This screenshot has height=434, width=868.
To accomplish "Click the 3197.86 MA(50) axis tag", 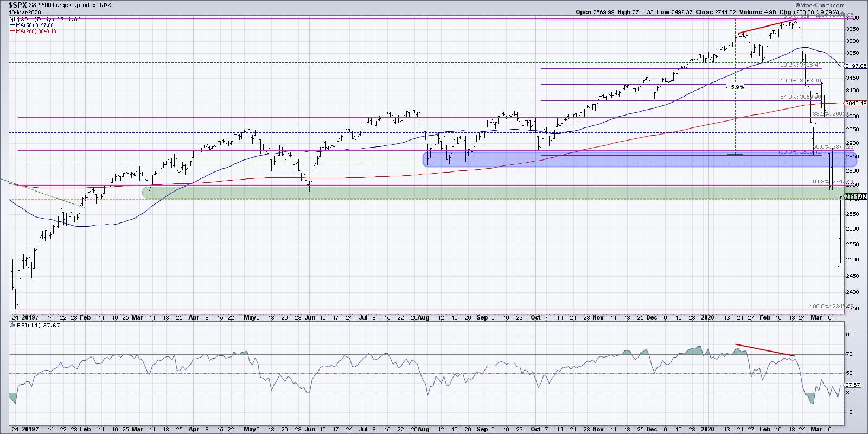I will (856, 66).
